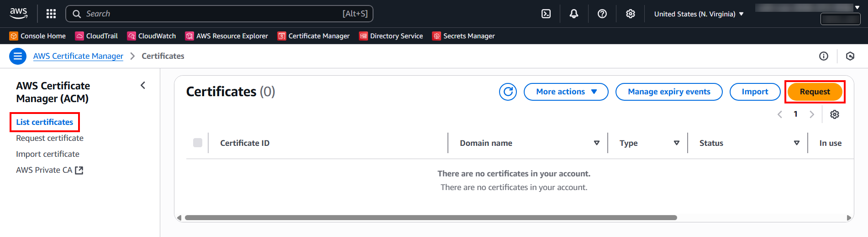The image size is (868, 237).
Task: Open CloudShell terminal icon in top bar
Action: [x=546, y=14]
